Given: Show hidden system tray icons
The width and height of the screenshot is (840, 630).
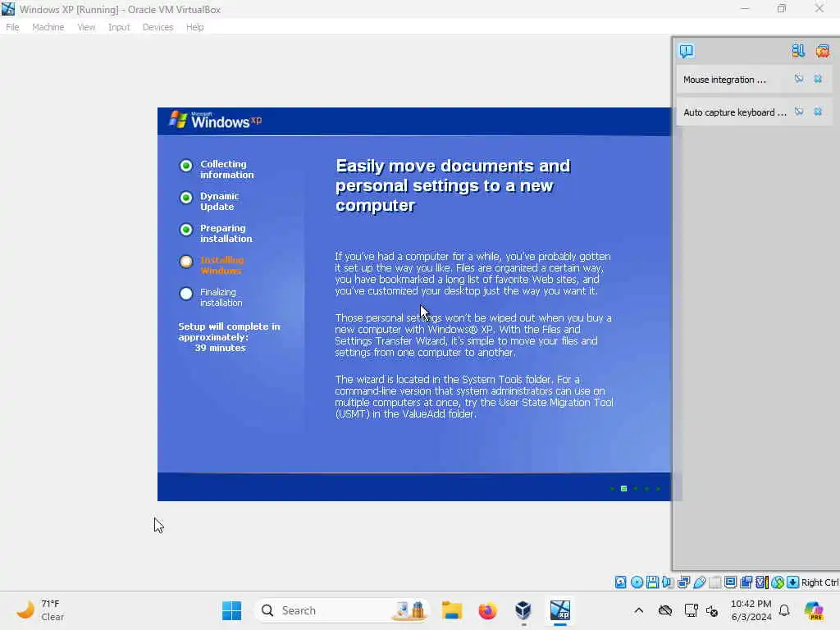Looking at the screenshot, I should (x=638, y=610).
